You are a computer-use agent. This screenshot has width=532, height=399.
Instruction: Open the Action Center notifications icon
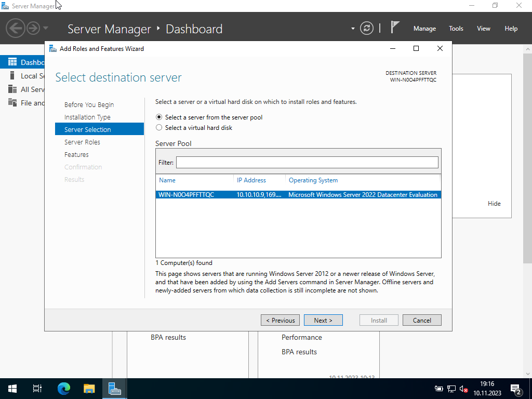[x=516, y=390]
